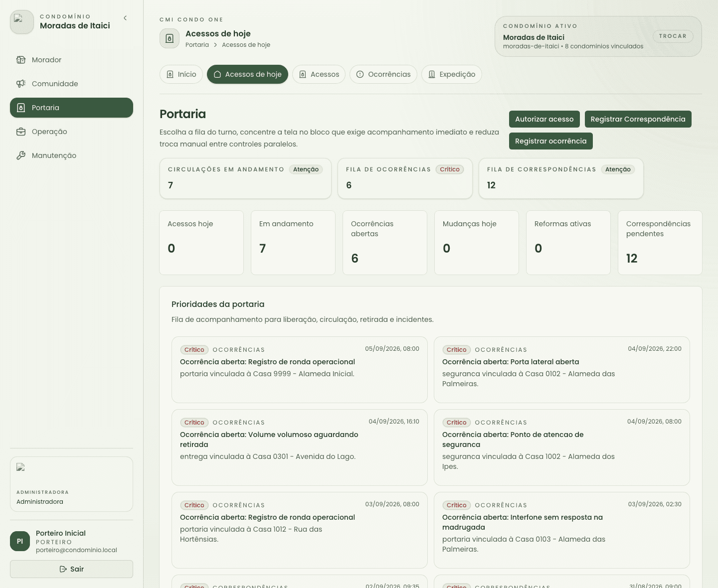718x588 pixels.
Task: Click the Registrar Correspondência button
Action: 638,119
